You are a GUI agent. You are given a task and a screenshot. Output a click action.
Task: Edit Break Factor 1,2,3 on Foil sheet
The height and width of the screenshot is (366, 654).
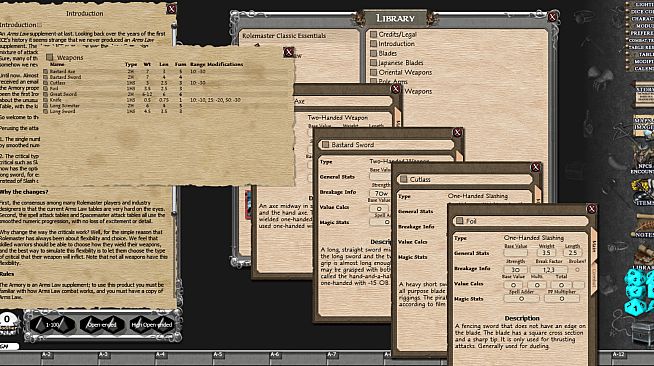click(549, 270)
